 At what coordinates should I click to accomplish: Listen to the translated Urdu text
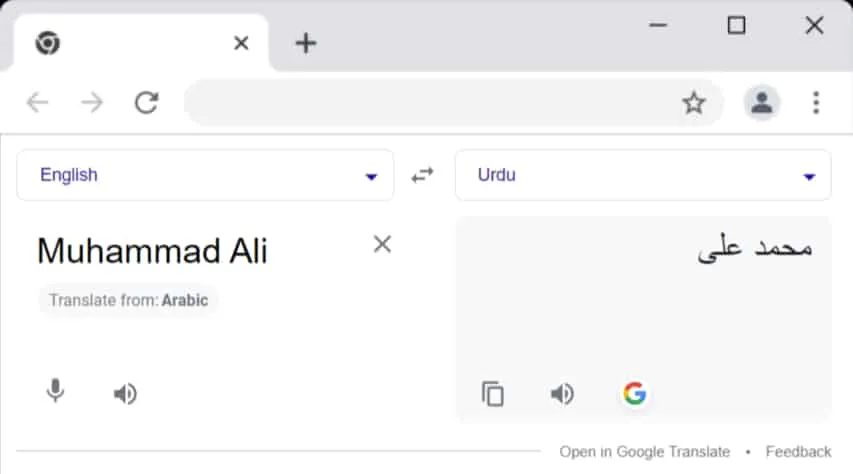coord(562,393)
